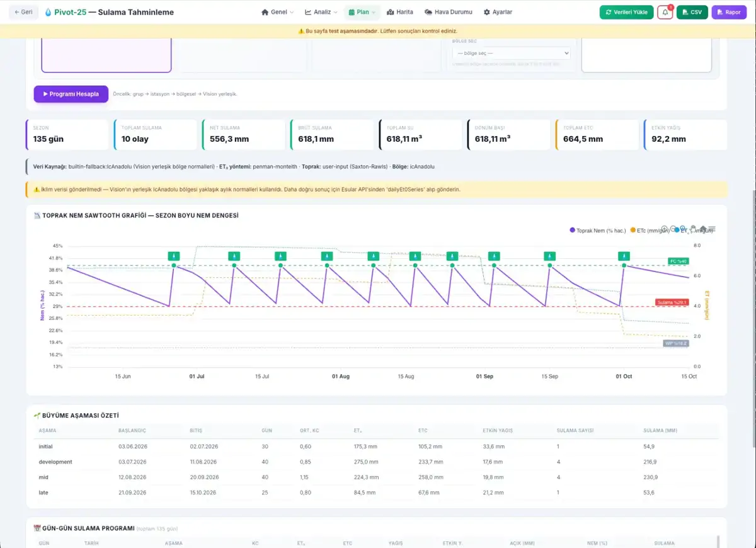Click the end date 15.10.2026
Viewport: 756px width, 548px height.
pyautogui.click(x=204, y=493)
